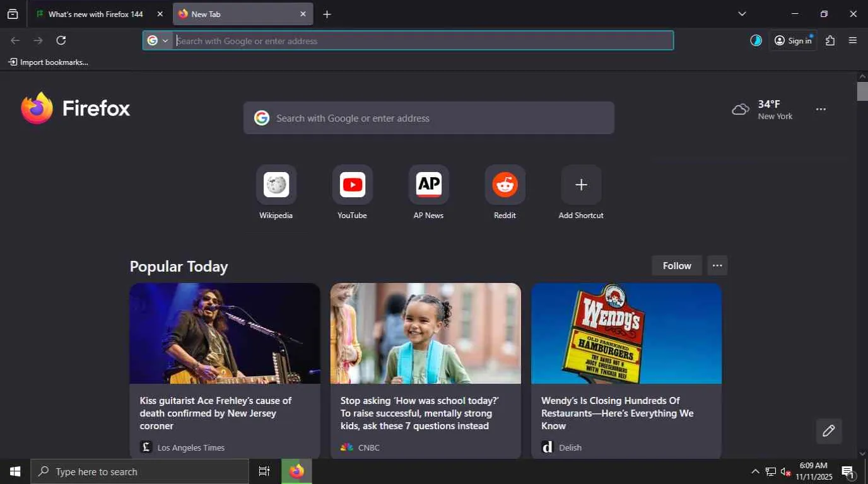Click the Firefox taskbar icon

click(296, 471)
